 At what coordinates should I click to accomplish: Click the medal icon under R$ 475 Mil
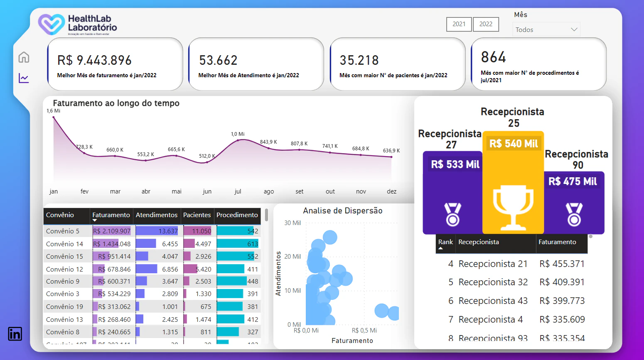tap(574, 214)
